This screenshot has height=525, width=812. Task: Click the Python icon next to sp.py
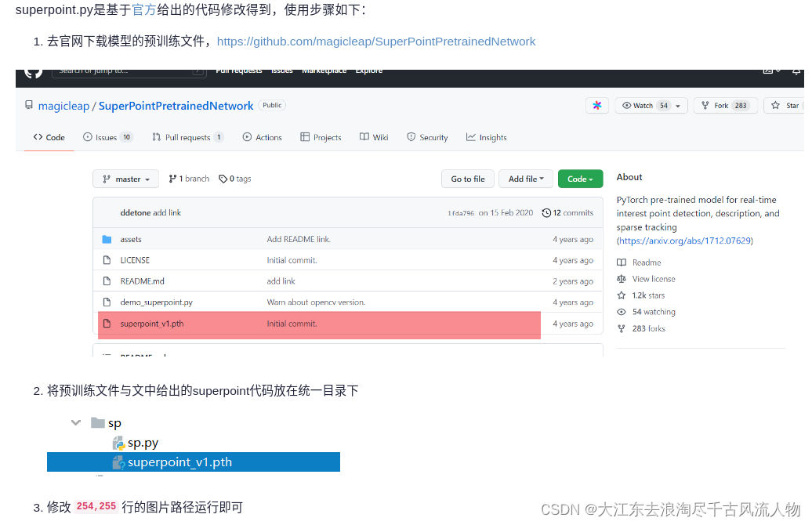(118, 442)
